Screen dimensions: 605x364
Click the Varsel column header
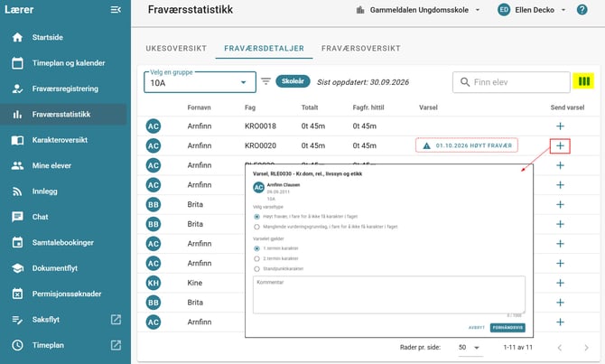[x=428, y=107]
